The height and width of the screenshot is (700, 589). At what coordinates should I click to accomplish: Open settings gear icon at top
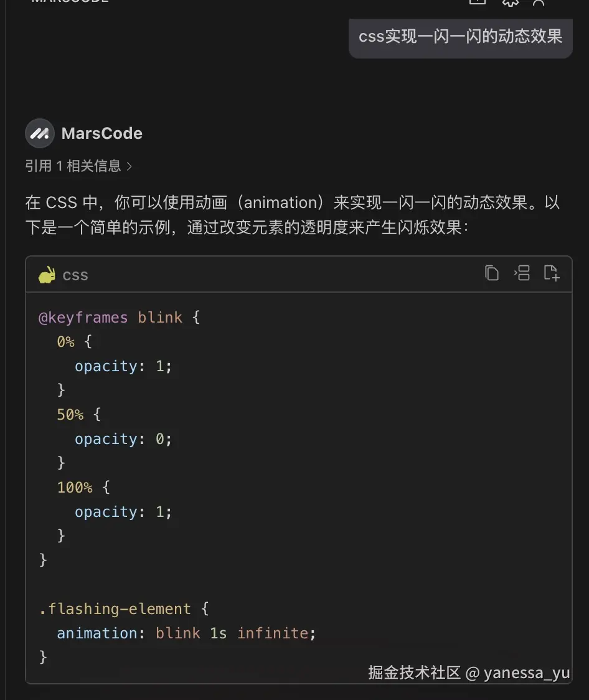click(510, 2)
